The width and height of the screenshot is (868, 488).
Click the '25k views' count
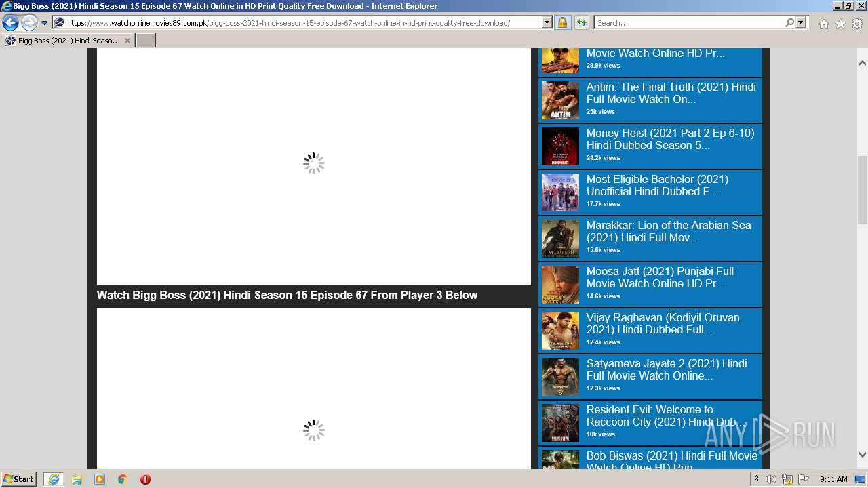pyautogui.click(x=601, y=112)
